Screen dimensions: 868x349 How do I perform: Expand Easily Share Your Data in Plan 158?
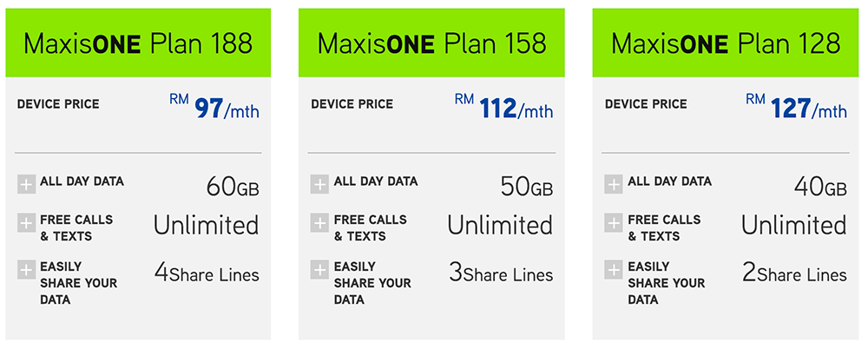(x=320, y=270)
